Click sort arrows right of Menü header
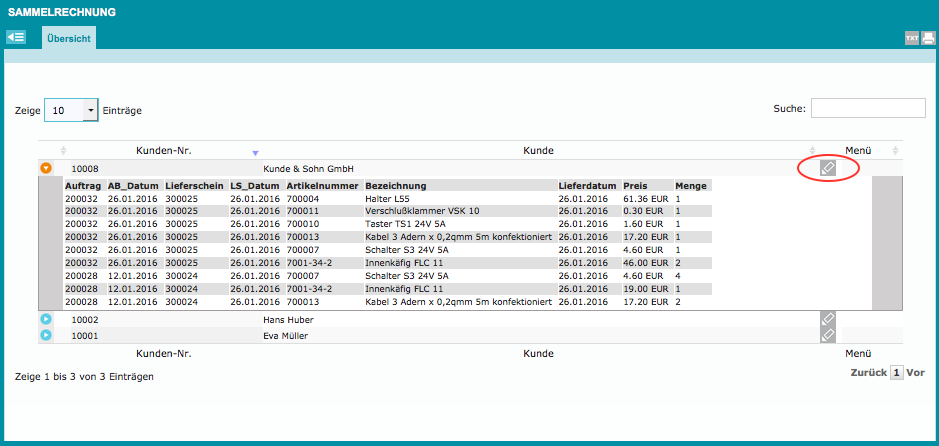The width and height of the screenshot is (939, 446). click(x=895, y=151)
